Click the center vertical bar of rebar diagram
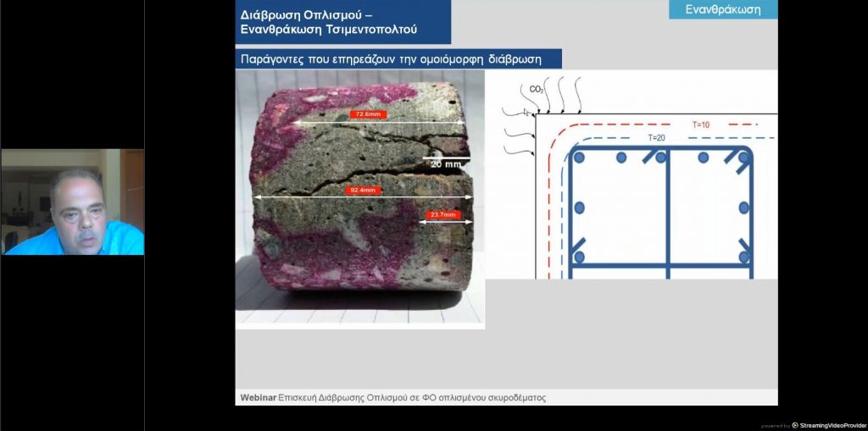The image size is (868, 431). pyautogui.click(x=667, y=212)
